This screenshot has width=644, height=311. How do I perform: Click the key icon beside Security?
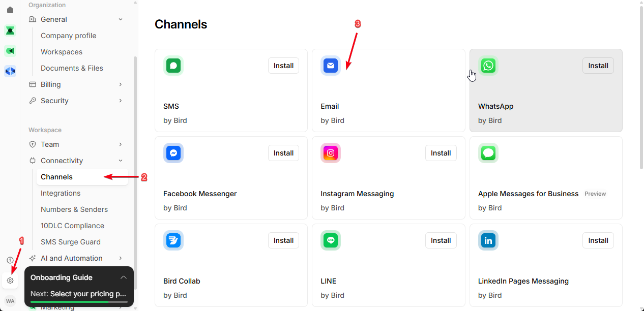pos(33,101)
